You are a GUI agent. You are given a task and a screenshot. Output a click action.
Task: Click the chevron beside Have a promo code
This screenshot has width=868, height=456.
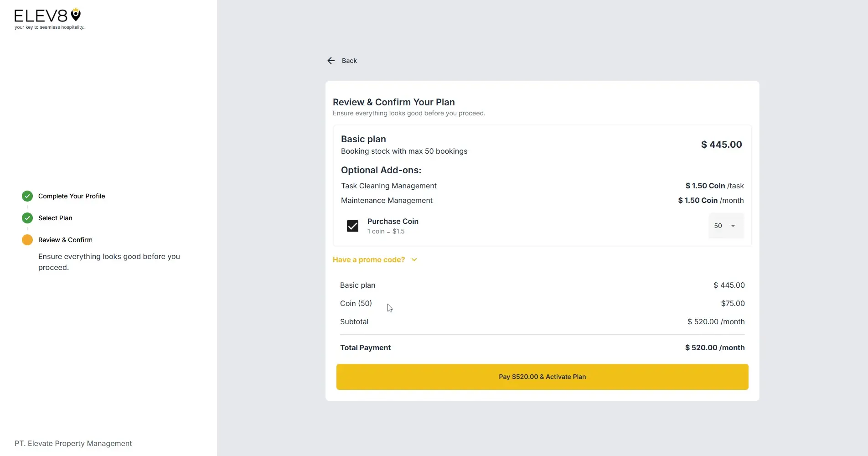414,259
